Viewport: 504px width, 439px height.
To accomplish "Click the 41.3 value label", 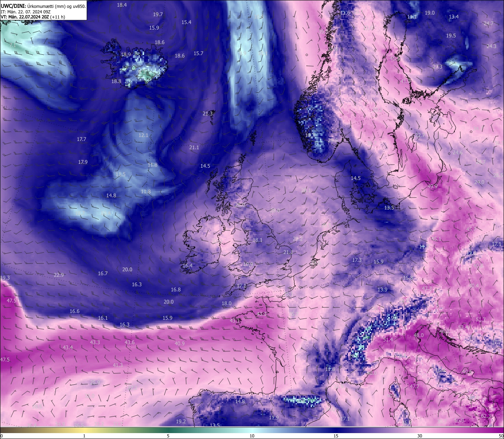I will pos(118,365).
